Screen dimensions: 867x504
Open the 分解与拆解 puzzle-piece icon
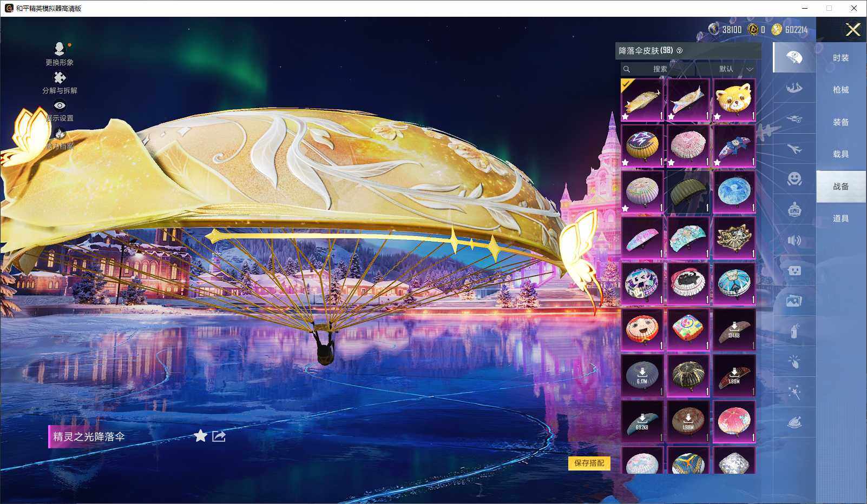coord(60,78)
